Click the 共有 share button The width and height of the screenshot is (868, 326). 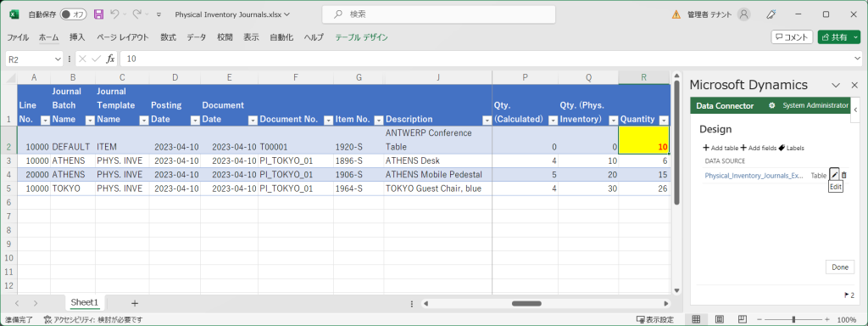(834, 37)
